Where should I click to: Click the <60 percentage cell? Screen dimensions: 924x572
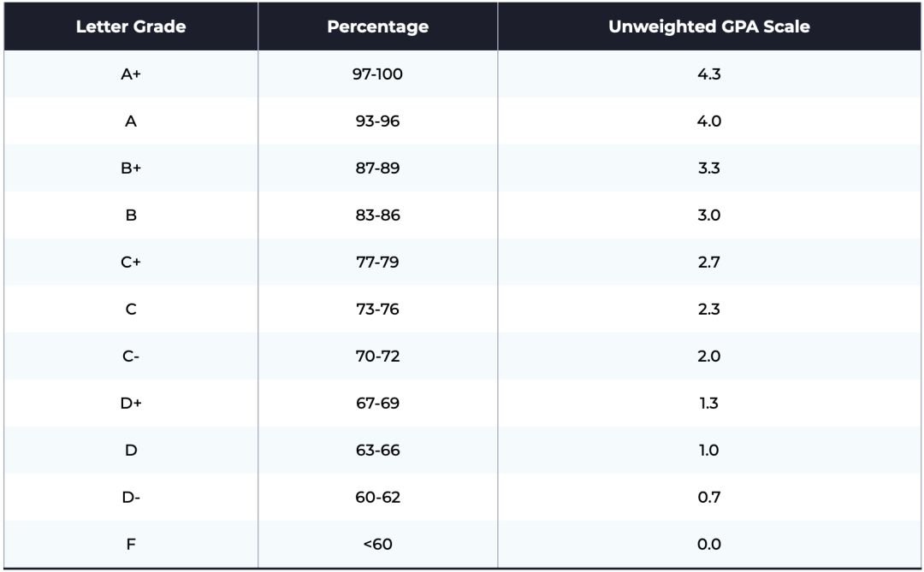377,545
